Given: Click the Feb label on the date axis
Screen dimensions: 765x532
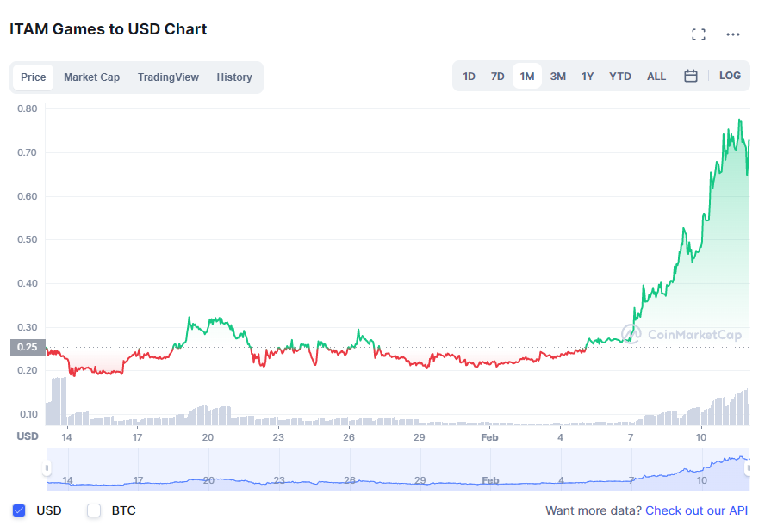Looking at the screenshot, I should (x=489, y=437).
